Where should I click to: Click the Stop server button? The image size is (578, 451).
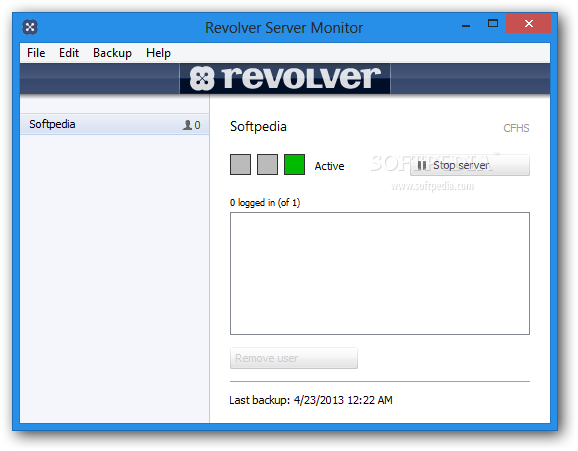coord(470,165)
